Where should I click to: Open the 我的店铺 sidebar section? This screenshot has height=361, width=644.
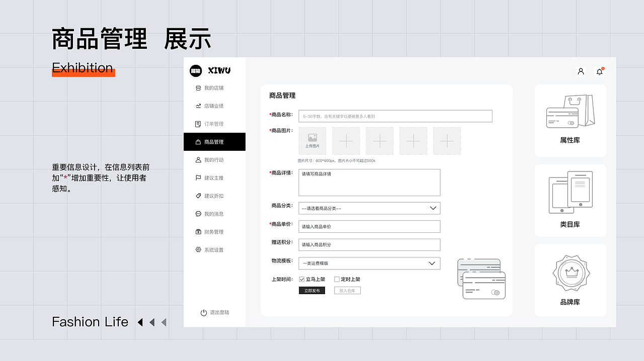[214, 87]
